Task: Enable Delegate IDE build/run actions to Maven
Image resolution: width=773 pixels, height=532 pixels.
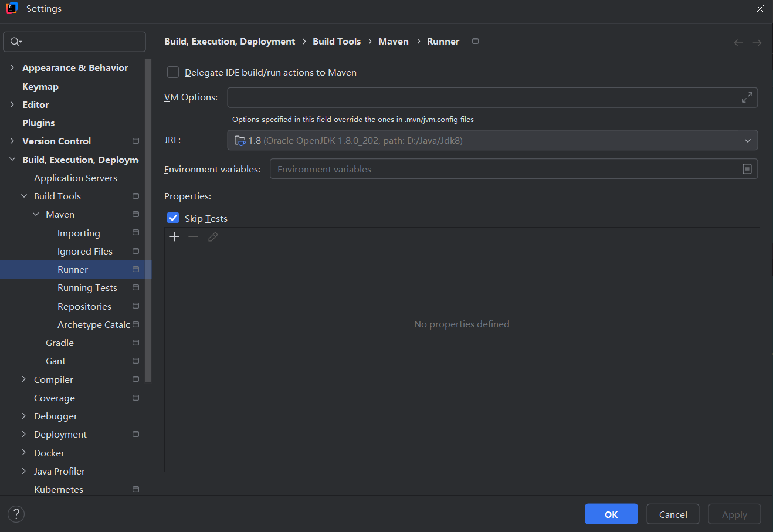Action: (173, 72)
